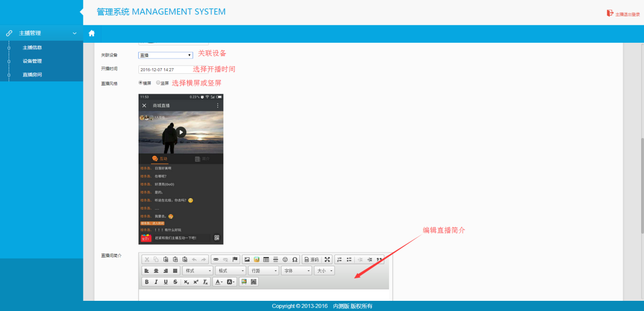
Task: Open the 设备管理 sidebar item
Action: [32, 61]
